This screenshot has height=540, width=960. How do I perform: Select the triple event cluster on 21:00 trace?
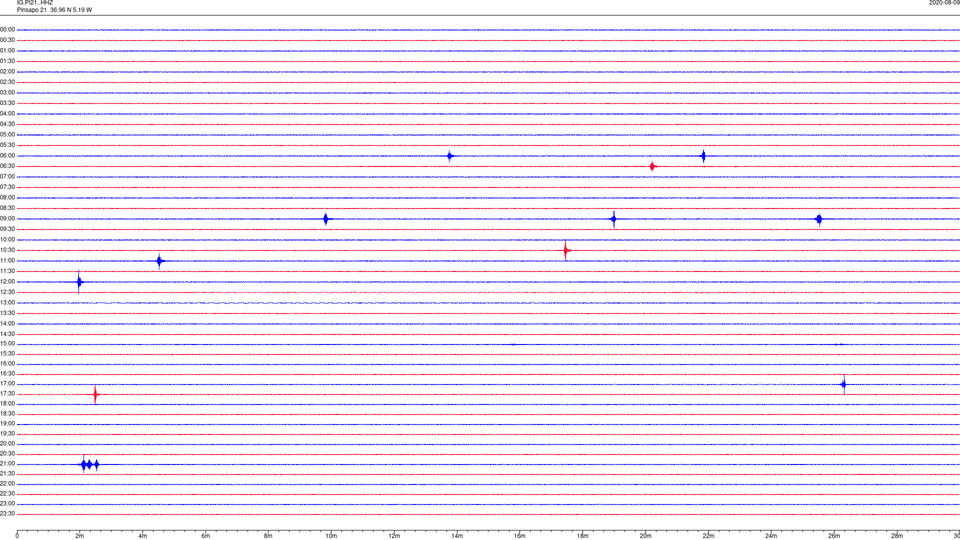(89, 465)
